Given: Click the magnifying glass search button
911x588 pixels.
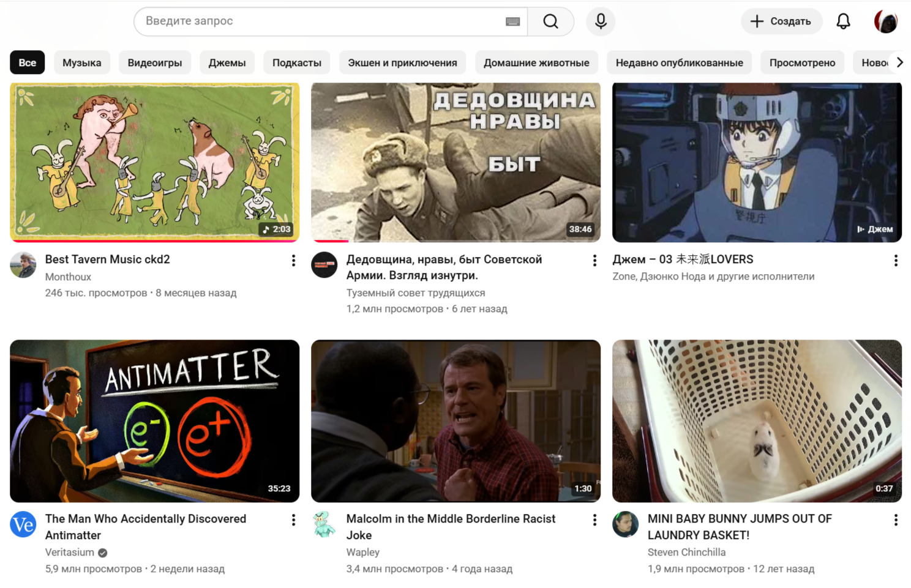Looking at the screenshot, I should [550, 21].
